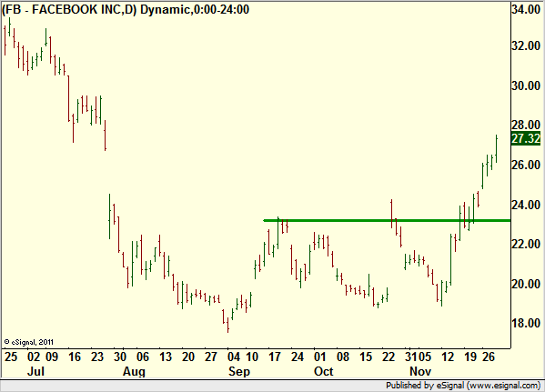
Task: Click the 27.32 current price label
Action: pos(526,138)
